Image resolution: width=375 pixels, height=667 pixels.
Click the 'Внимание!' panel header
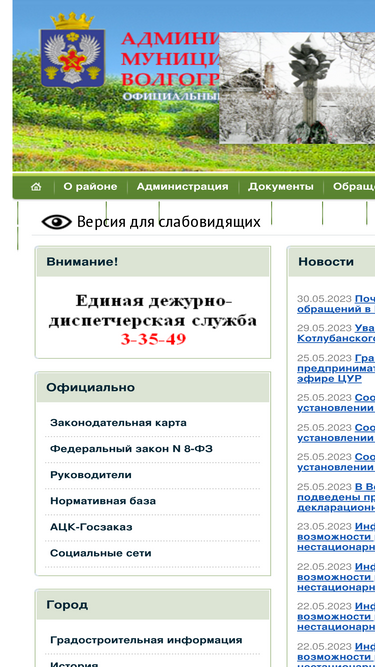[82, 262]
